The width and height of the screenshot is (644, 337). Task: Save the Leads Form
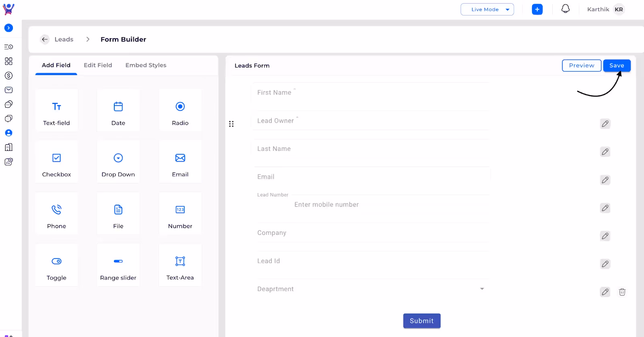pyautogui.click(x=617, y=66)
